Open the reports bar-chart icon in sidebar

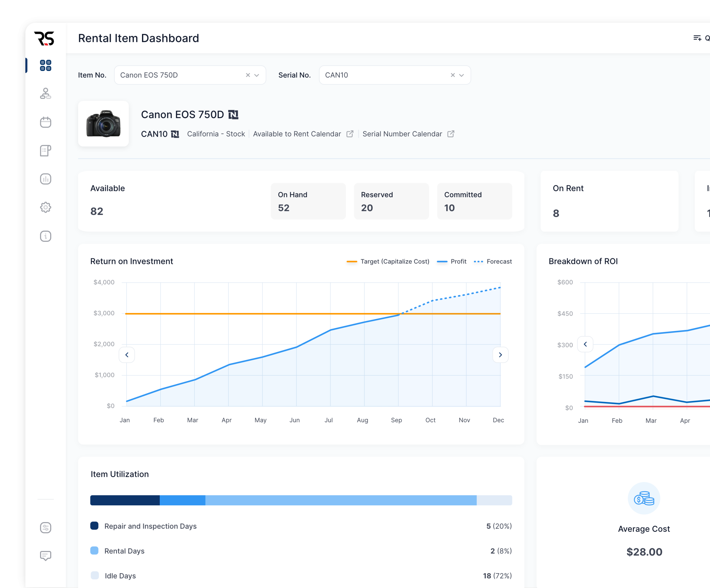coord(46,179)
